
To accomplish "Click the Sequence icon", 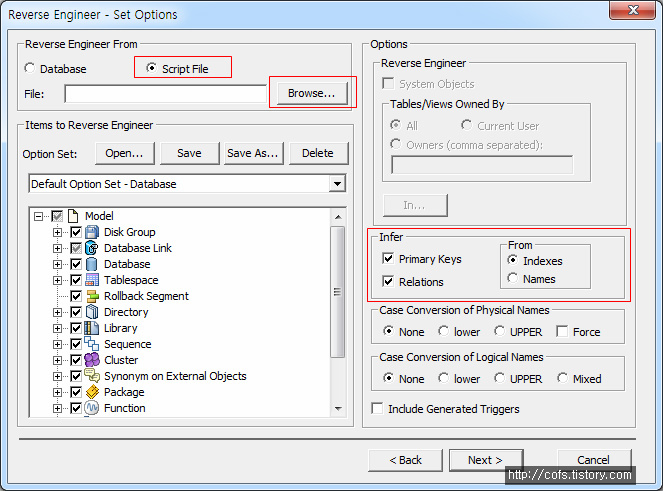I will click(x=92, y=344).
